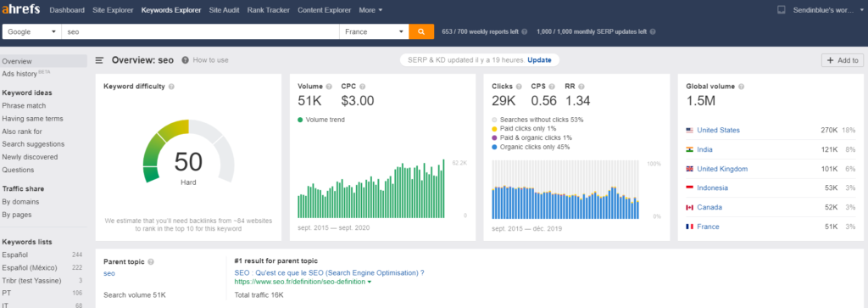
Task: Open Content Explorer in the top navigation
Action: tap(325, 10)
